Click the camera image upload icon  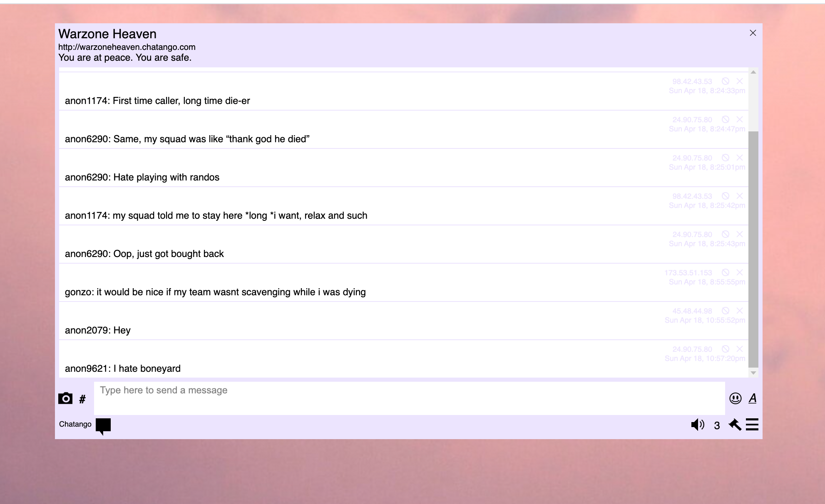(x=65, y=398)
